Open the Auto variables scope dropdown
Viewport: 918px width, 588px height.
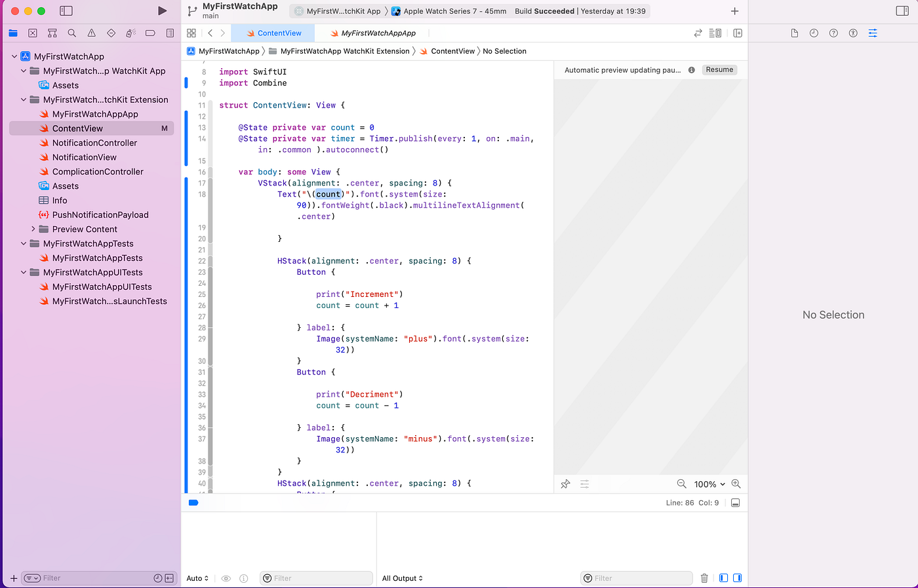tap(197, 578)
